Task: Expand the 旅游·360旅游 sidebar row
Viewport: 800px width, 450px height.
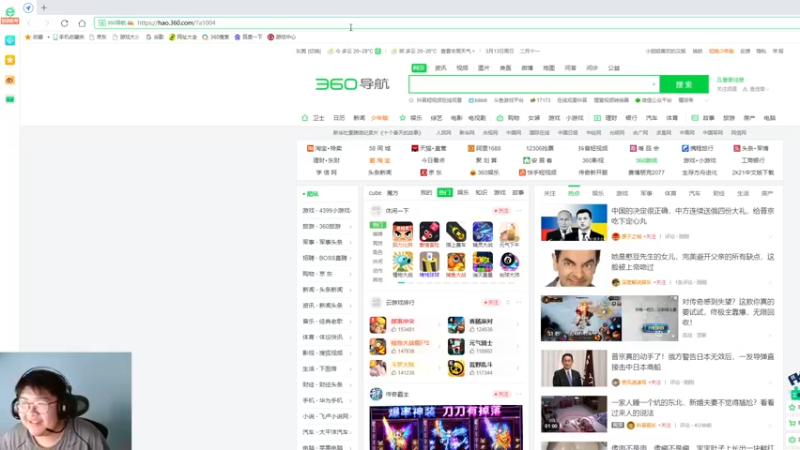Action: coord(351,227)
